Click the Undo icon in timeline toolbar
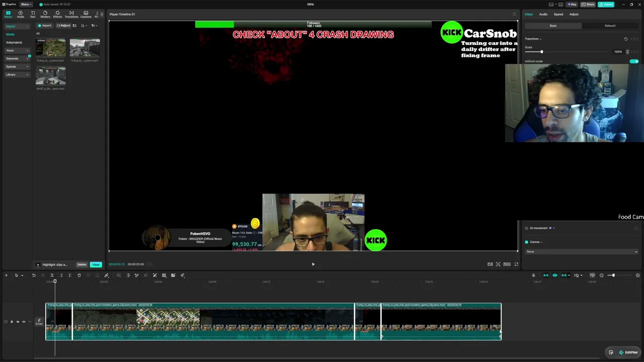The height and width of the screenshot is (362, 644). 34,276
